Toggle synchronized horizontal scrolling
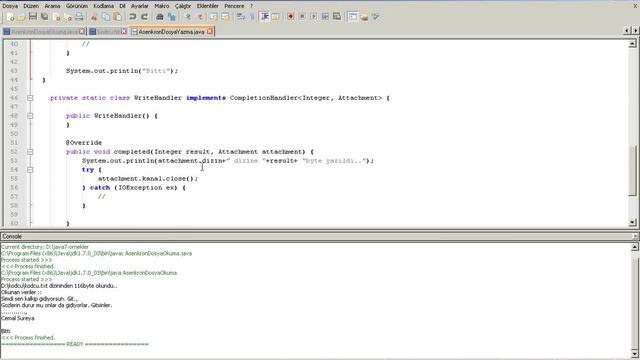640x360 pixels. pos(225,17)
